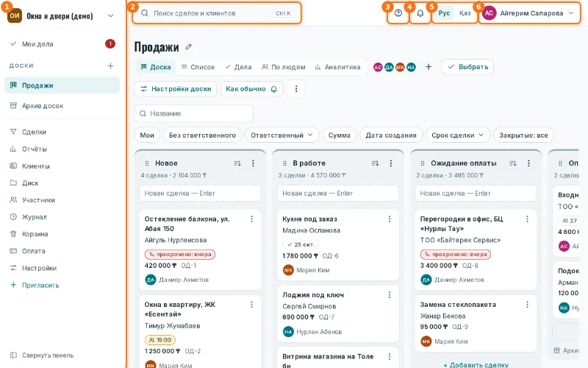Expand Окна и двери workspace dropdown
The image size is (588, 368).
(x=111, y=15)
